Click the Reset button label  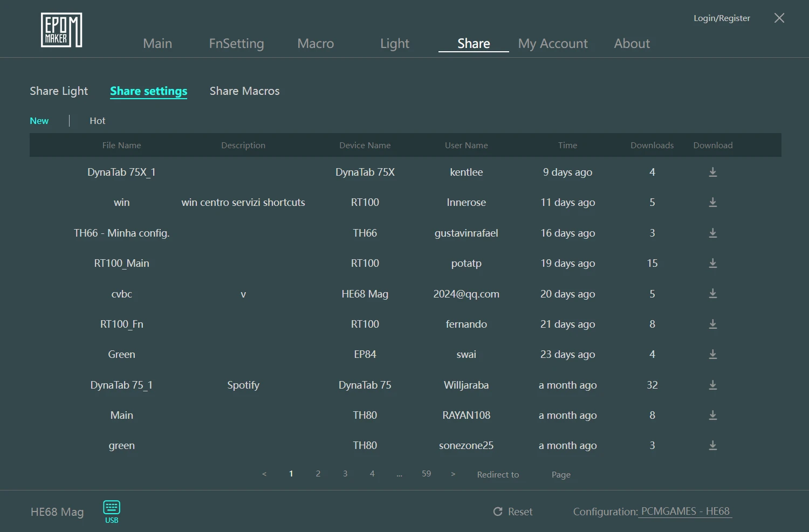[x=520, y=512]
